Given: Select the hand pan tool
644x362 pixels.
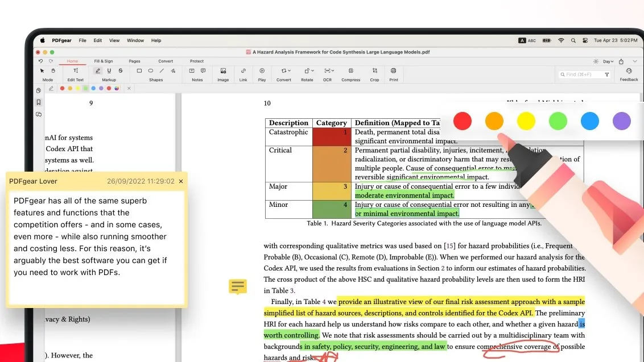Looking at the screenshot, I should tap(53, 71).
